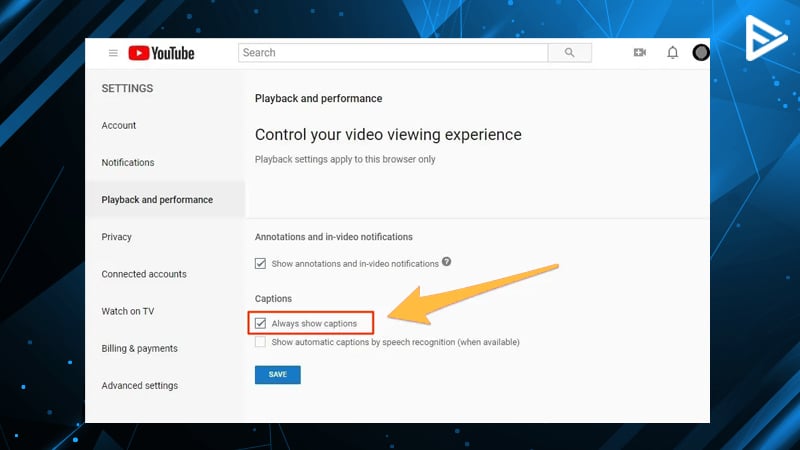Viewport: 800px width, 450px height.
Task: Click the play logo watermark
Action: 765,38
